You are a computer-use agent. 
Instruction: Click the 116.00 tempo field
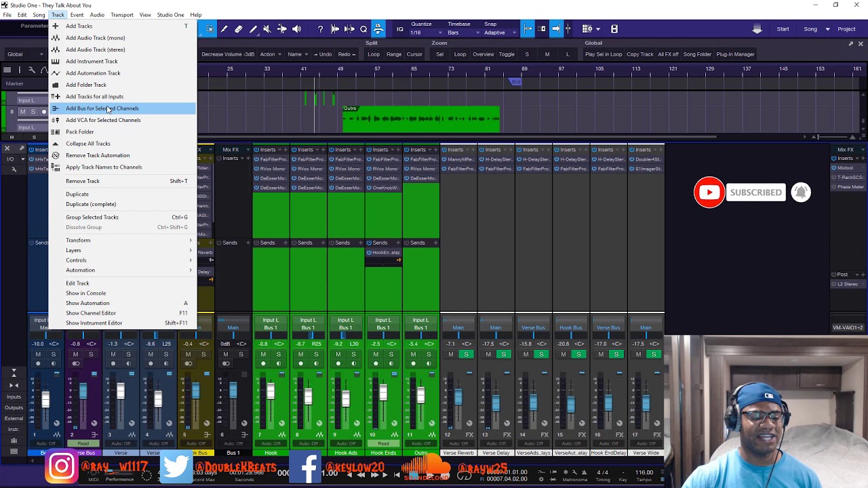tap(644, 472)
